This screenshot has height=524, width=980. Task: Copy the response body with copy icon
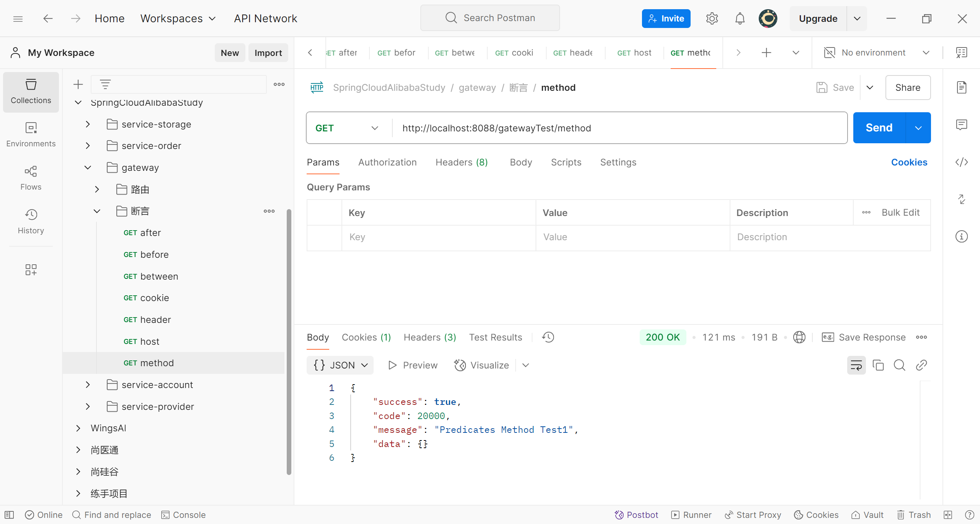click(878, 365)
